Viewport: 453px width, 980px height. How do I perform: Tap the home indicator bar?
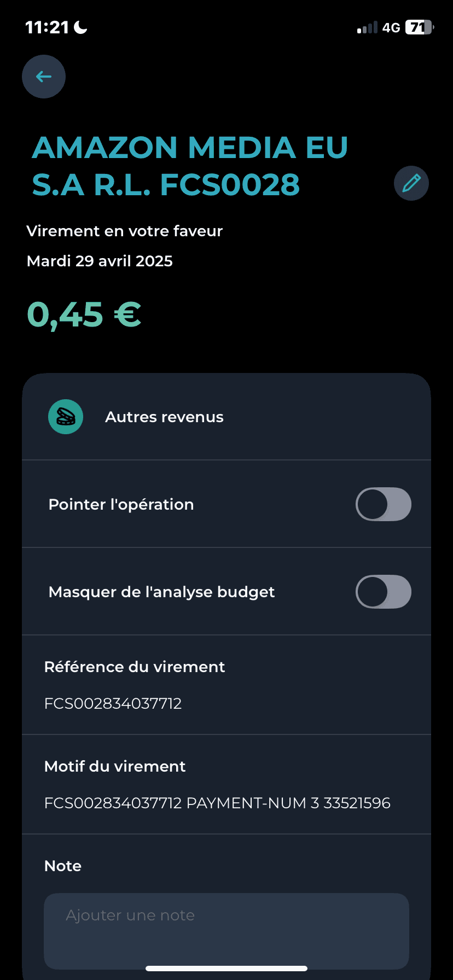coord(226,969)
